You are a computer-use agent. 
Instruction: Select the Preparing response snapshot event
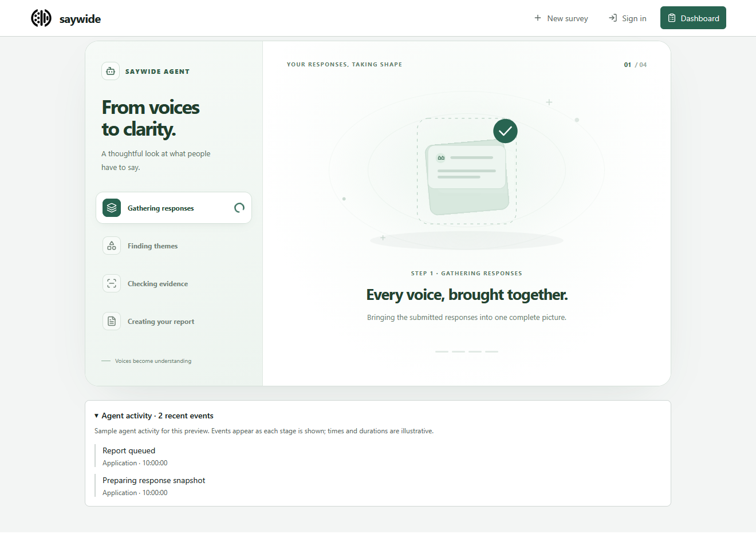tap(154, 486)
